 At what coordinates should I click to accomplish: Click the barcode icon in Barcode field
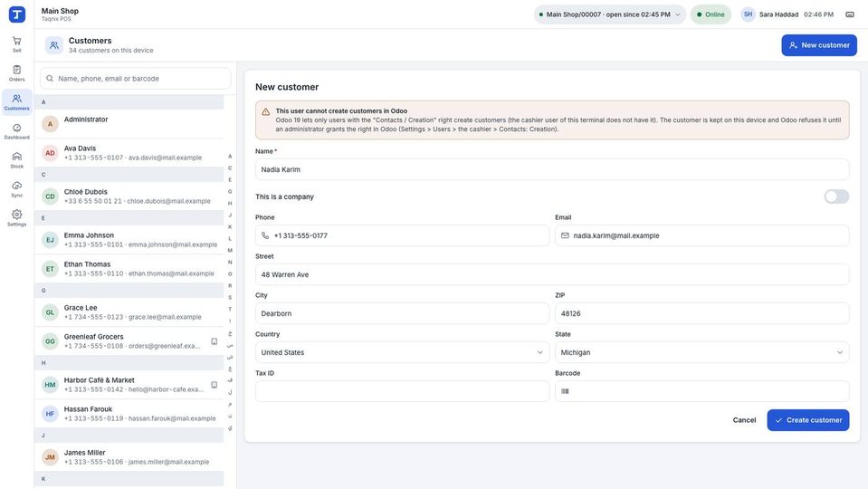click(565, 391)
